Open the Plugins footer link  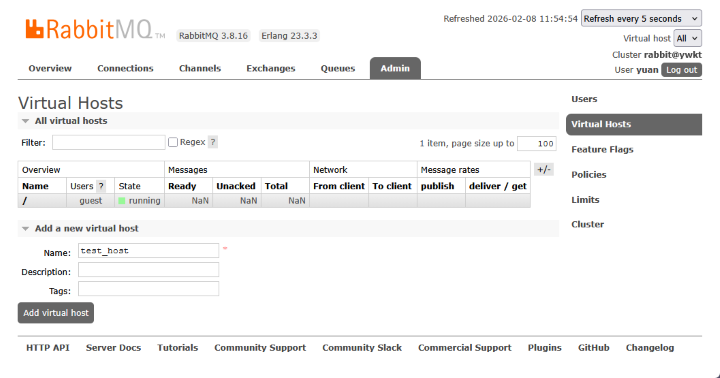point(545,348)
